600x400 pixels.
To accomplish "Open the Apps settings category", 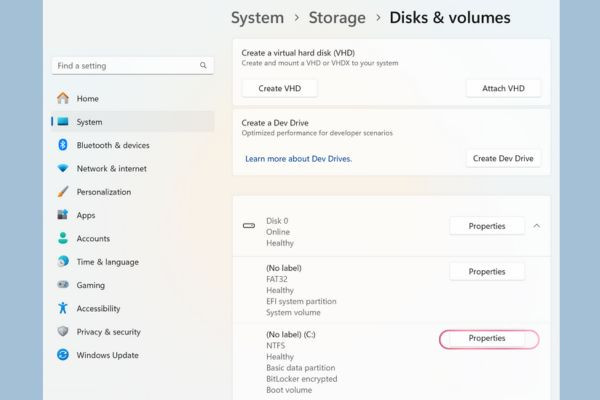I will tap(132, 215).
